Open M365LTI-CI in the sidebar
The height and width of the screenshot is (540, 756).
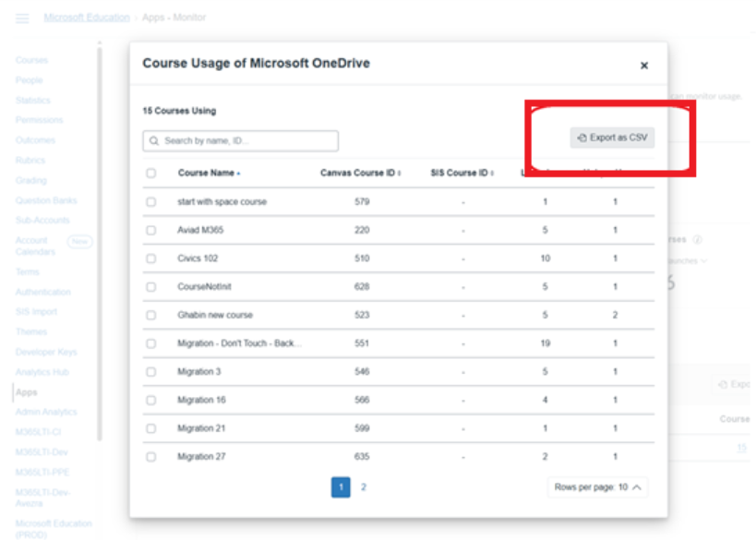pos(38,432)
